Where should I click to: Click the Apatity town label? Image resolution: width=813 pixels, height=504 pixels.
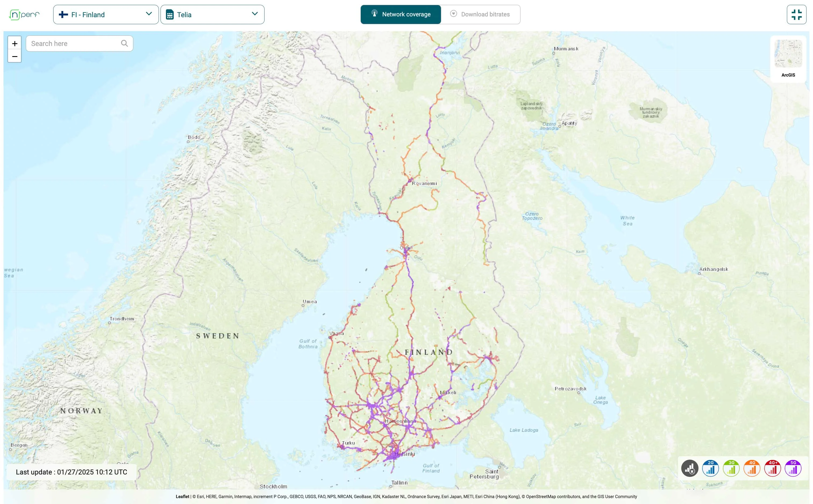tap(569, 123)
